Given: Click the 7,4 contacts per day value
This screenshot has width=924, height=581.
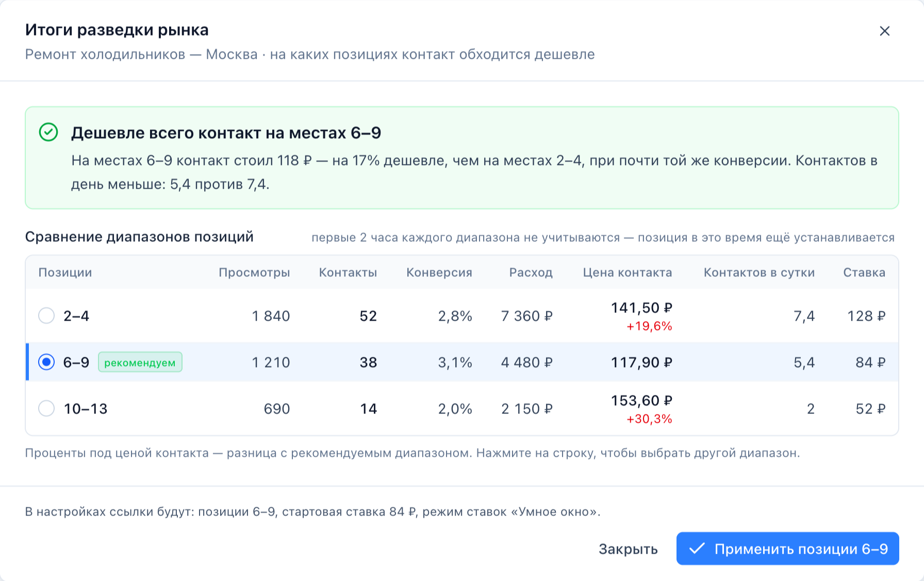Looking at the screenshot, I should (x=804, y=316).
